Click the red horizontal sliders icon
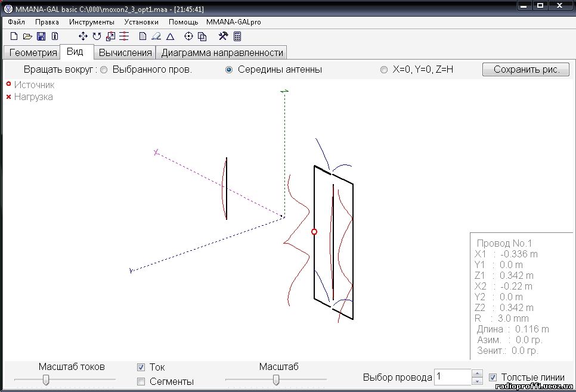This screenshot has width=576, height=392. pyautogui.click(x=124, y=36)
